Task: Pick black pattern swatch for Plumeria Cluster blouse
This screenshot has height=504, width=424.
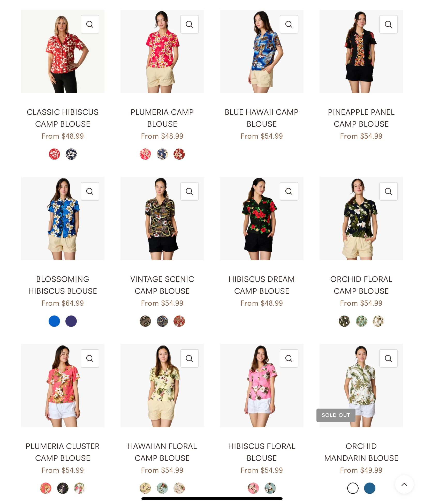Action: [63, 488]
